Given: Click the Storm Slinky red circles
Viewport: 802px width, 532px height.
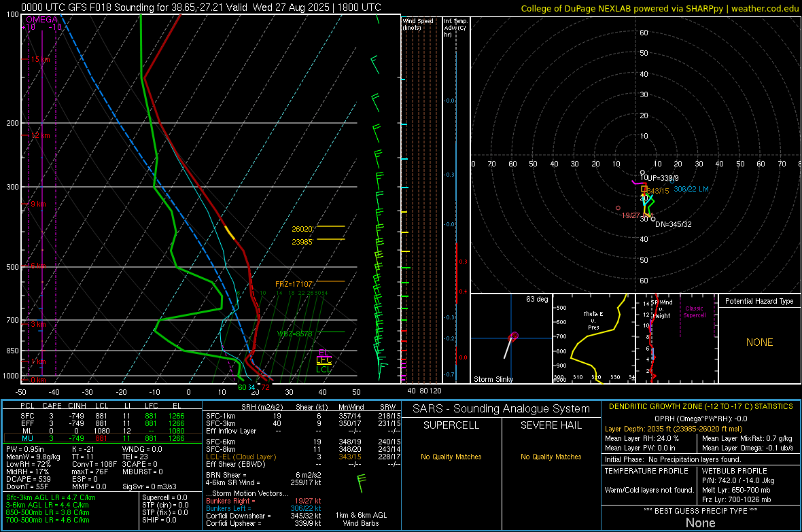Looking at the screenshot, I should coord(514,336).
